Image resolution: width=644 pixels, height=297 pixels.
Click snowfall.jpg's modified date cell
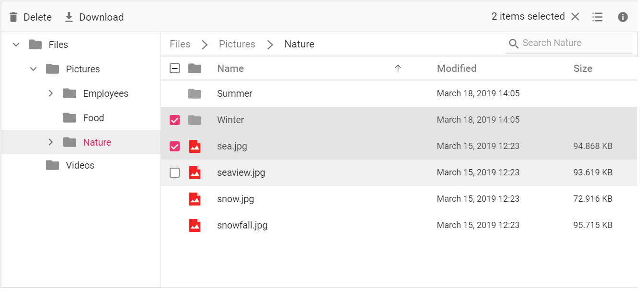[x=478, y=225]
